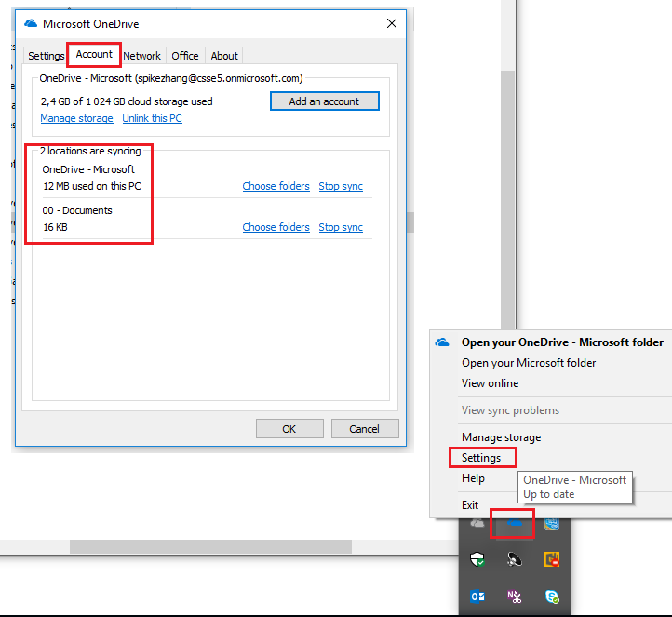
Task: Click the blue OneDrive for Business tray icon
Action: [x=514, y=523]
